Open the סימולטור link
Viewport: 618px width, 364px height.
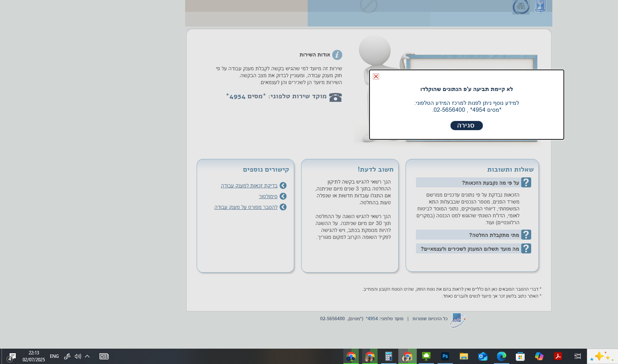268,196
